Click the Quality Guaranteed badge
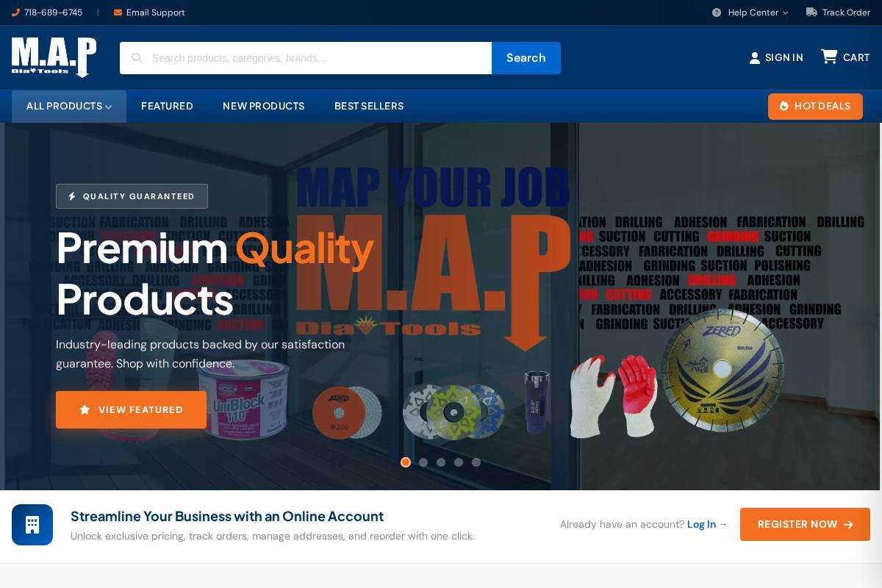 tap(132, 196)
